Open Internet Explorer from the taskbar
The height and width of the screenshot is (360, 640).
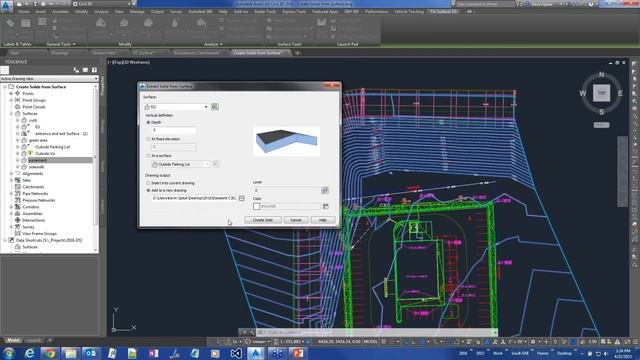click(x=29, y=353)
